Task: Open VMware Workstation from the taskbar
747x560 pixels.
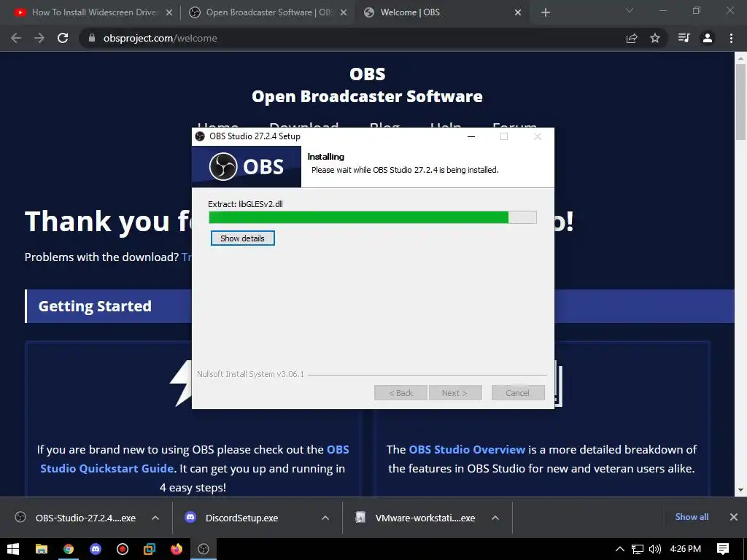Action: click(149, 549)
